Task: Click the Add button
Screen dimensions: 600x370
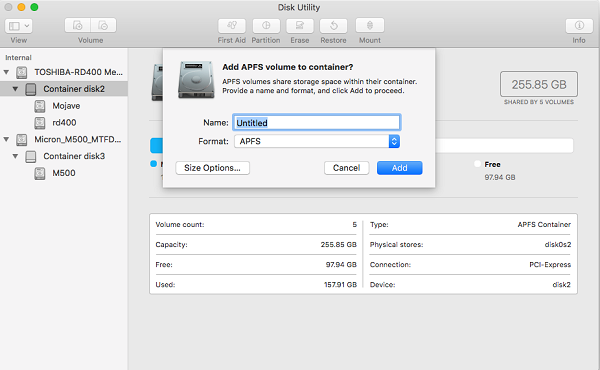Action: [399, 168]
